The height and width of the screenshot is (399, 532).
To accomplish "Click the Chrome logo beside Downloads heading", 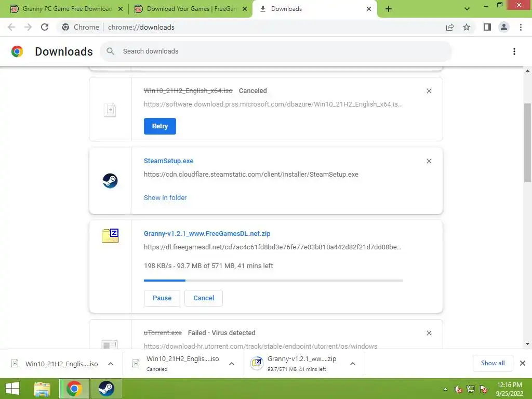I will [17, 51].
